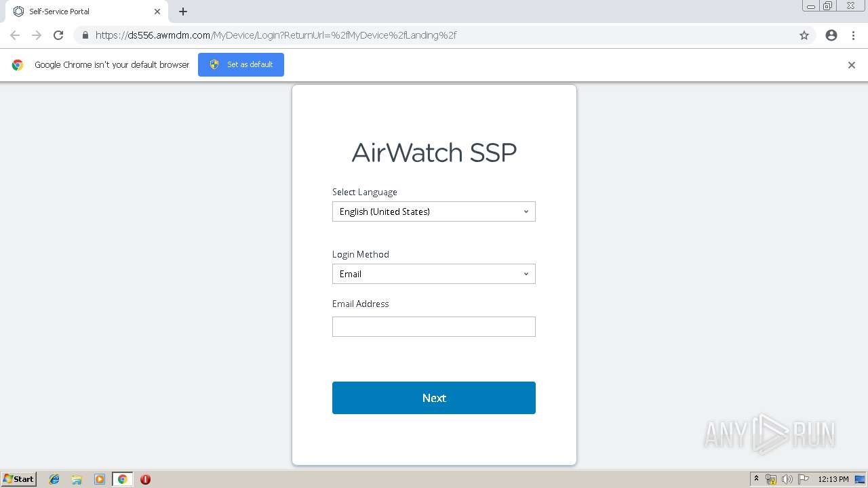Viewport: 868px width, 488px height.
Task: Open Windows Explorer folder taskbar icon
Action: pos(77,479)
